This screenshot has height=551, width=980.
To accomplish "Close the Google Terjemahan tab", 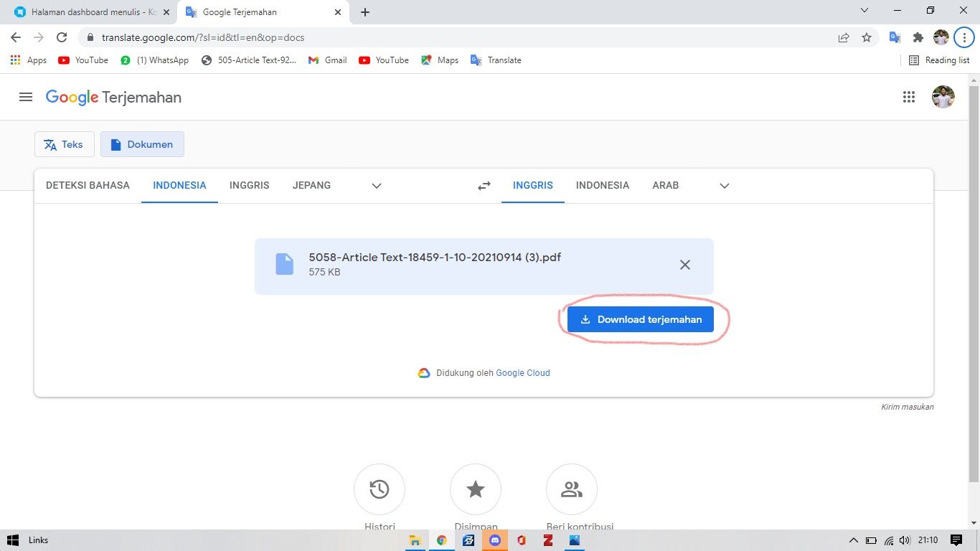I will [x=338, y=12].
